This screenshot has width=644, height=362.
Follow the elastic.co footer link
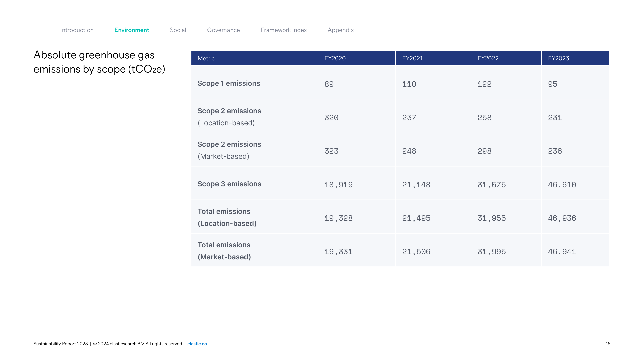[197, 344]
